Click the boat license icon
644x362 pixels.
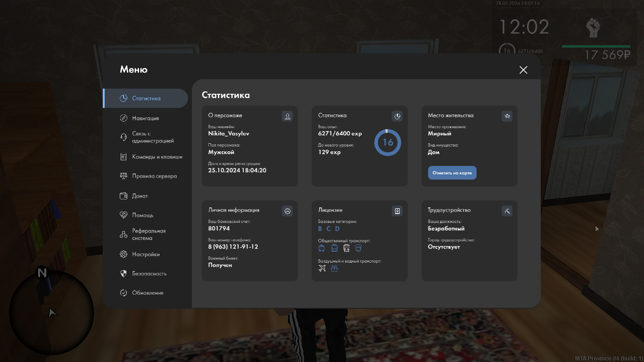[334, 268]
